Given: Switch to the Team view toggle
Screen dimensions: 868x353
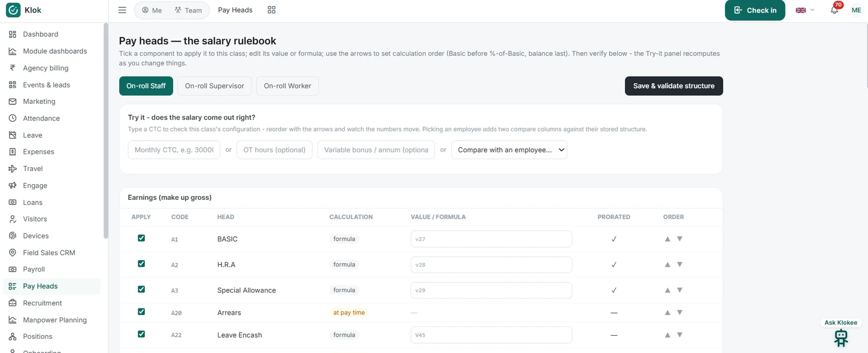Looking at the screenshot, I should tap(188, 10).
